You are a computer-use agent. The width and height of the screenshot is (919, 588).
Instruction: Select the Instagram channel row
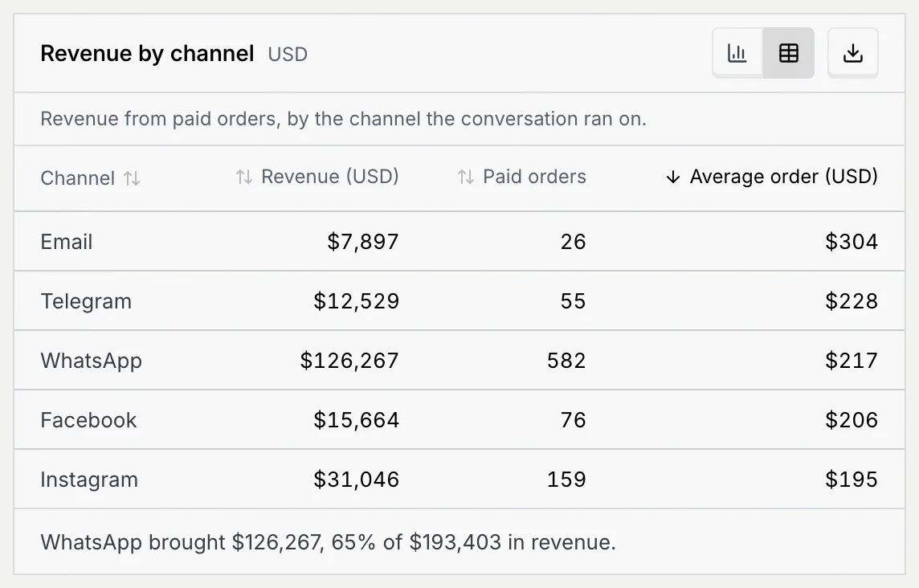click(x=459, y=479)
